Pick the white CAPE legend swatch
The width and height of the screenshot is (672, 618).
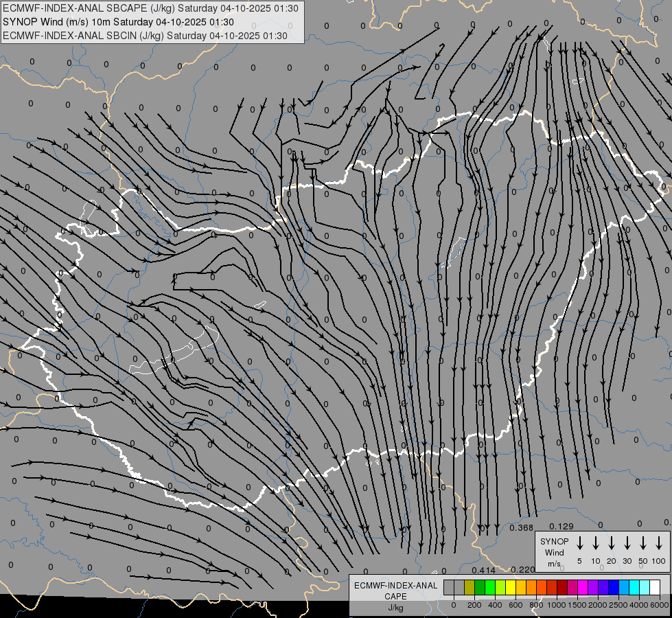(655, 587)
